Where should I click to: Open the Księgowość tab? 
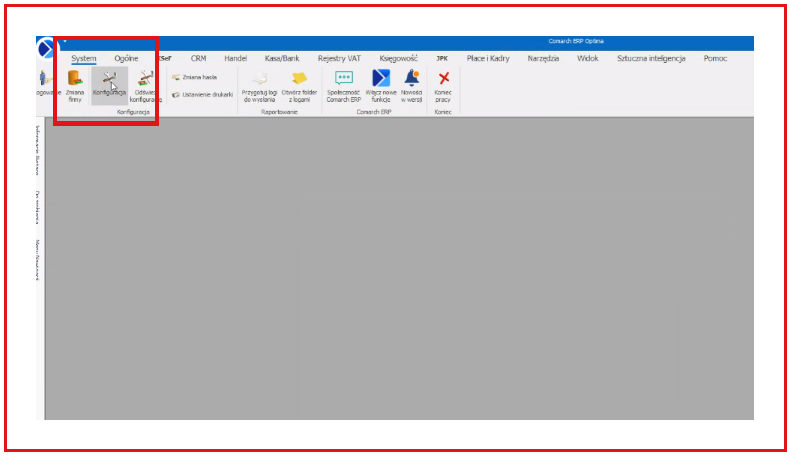(x=399, y=58)
